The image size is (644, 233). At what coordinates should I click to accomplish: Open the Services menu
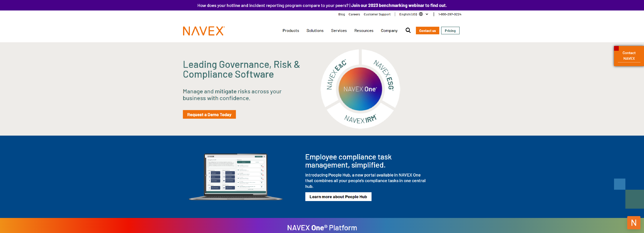339,30
